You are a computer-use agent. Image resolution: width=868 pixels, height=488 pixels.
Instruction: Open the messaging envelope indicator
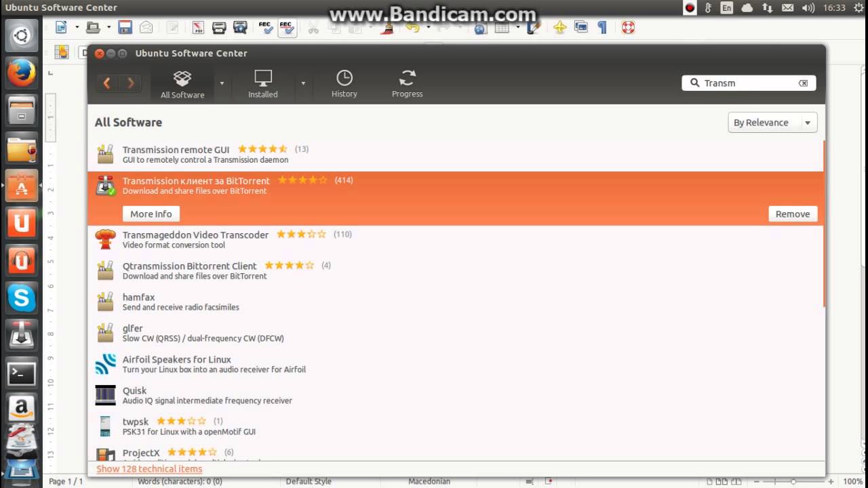coord(787,7)
